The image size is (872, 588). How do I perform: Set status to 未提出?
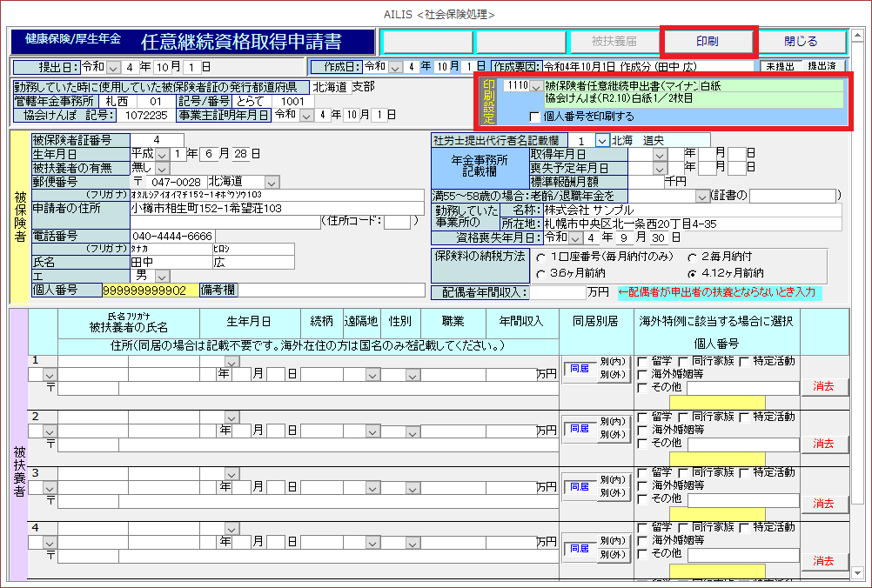click(x=780, y=66)
